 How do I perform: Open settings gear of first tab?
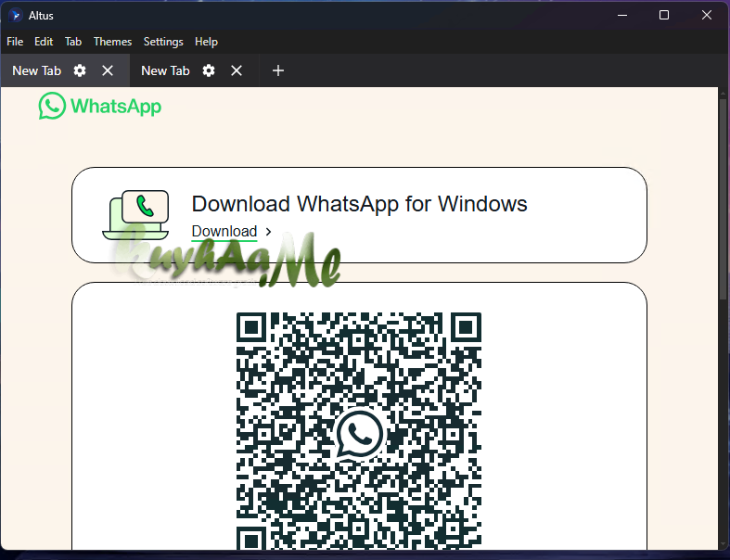point(80,70)
